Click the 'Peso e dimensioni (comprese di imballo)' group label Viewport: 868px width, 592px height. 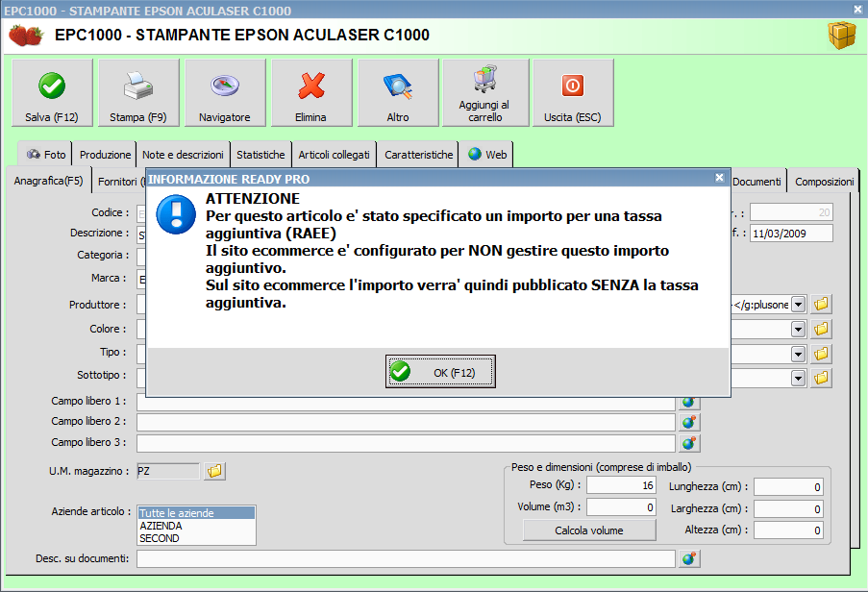click(x=601, y=467)
